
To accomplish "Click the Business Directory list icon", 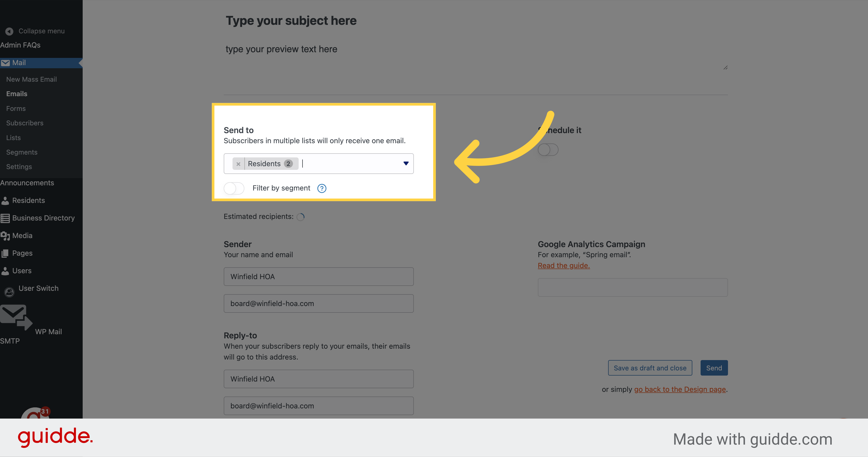I will [x=5, y=218].
